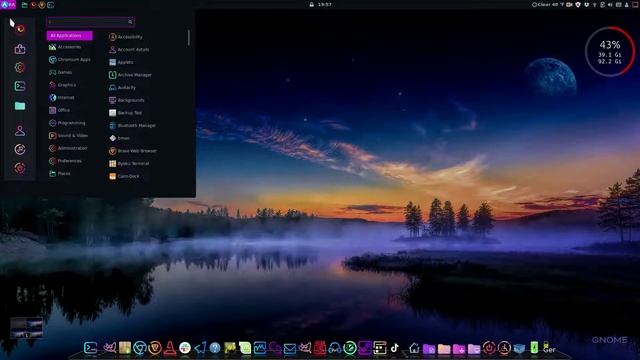This screenshot has width=640, height=360.
Task: Open Software Manager in menu favorites sidebar
Action: (20, 49)
